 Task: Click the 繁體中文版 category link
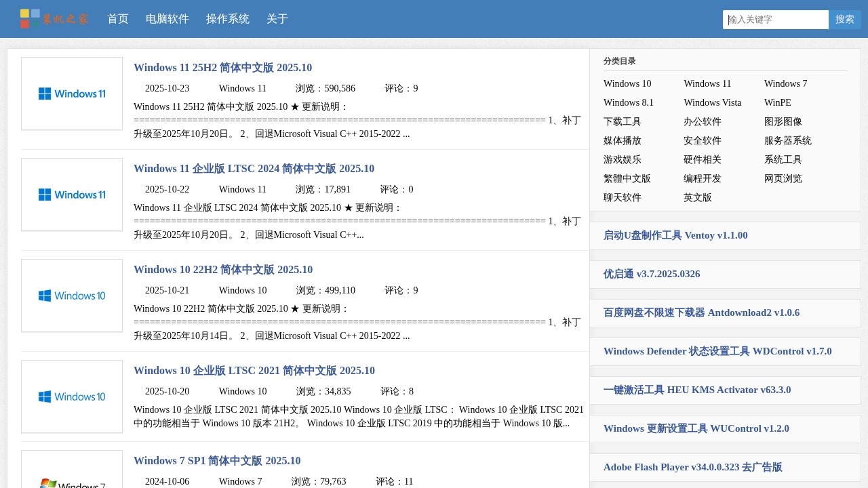(627, 178)
